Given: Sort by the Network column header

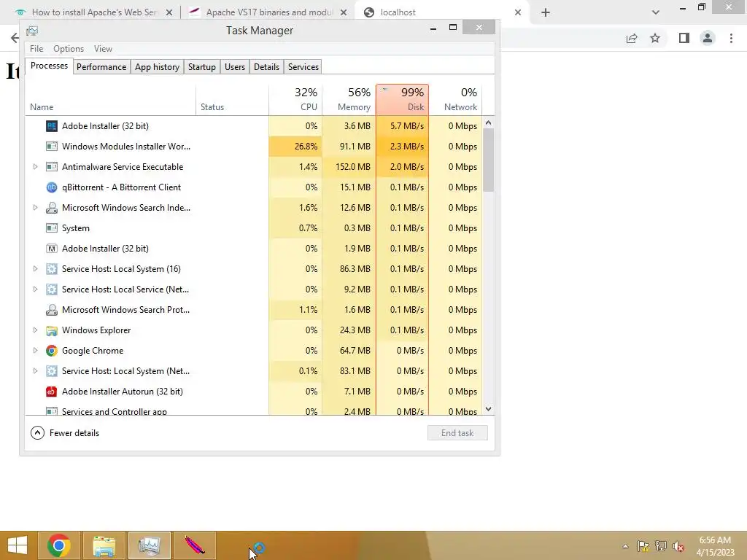Looking at the screenshot, I should point(455,100).
